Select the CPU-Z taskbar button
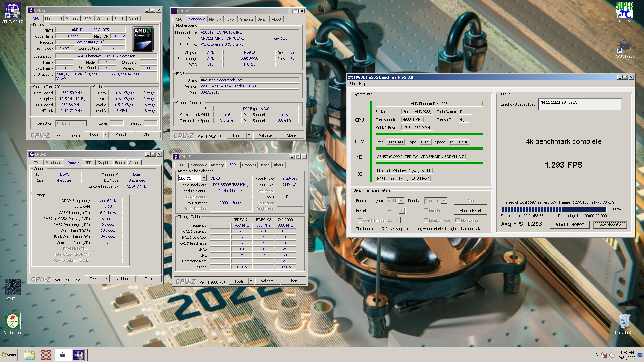Viewport: 644px width, 362px height. (78, 355)
